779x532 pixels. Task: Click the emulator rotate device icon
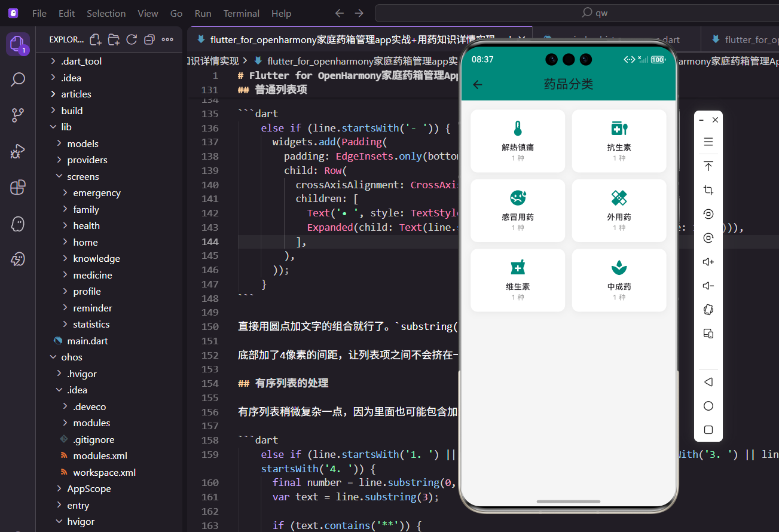click(x=708, y=310)
